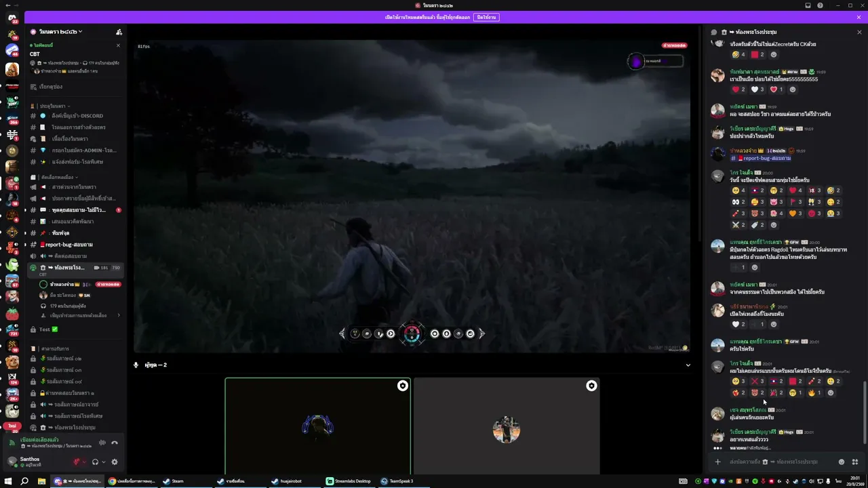Open apps launcher in chat input
The image size is (868, 488).
click(854, 462)
